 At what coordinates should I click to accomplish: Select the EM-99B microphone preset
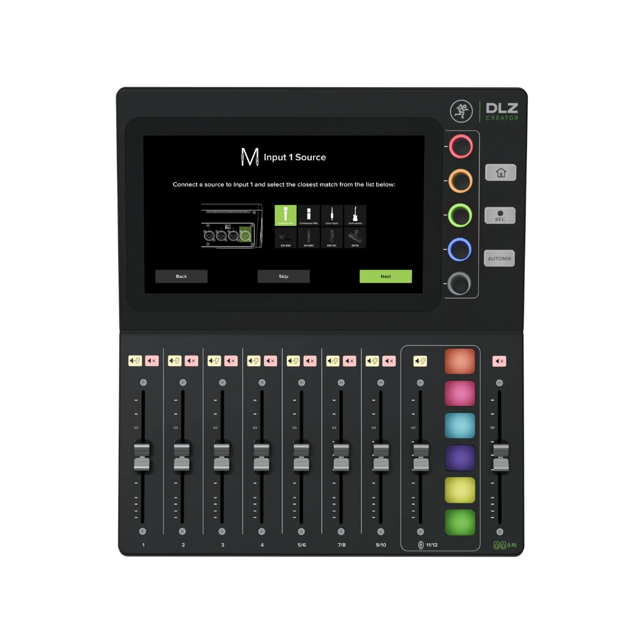tap(285, 237)
